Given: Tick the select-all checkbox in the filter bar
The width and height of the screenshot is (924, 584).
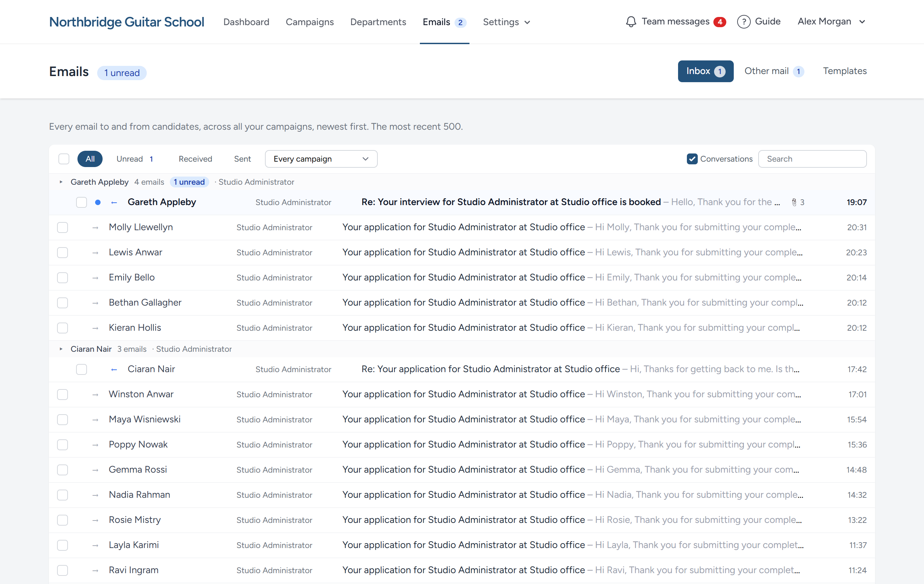Looking at the screenshot, I should 64,159.
